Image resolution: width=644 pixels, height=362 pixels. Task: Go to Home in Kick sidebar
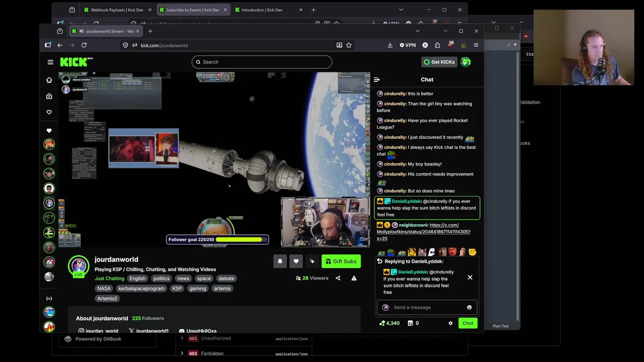[49, 80]
